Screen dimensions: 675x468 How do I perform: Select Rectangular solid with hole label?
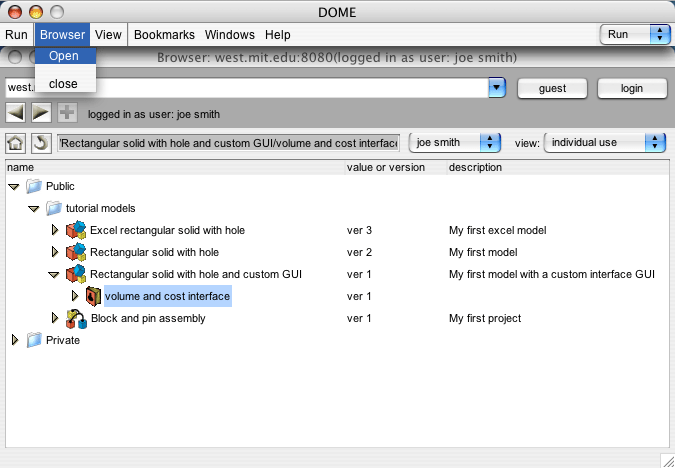coord(154,252)
